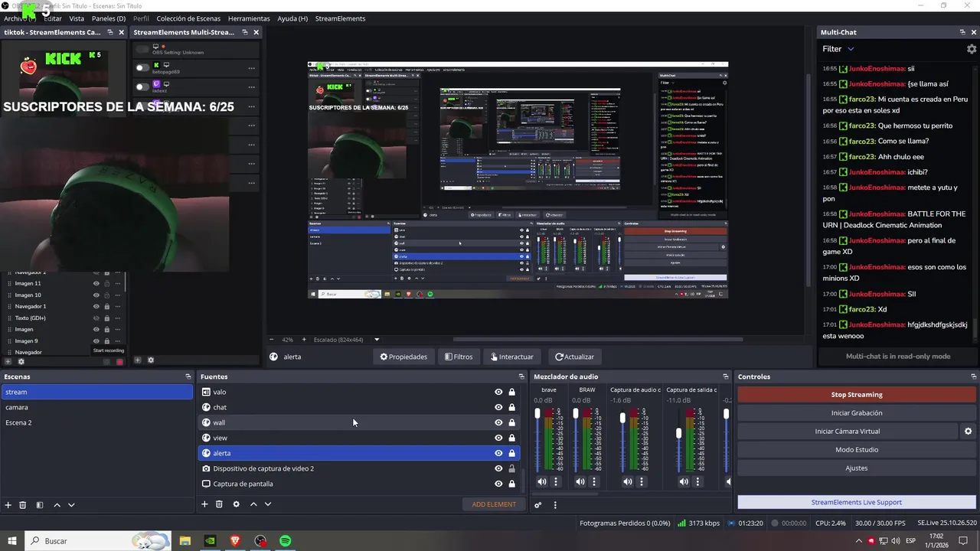Viewport: 980px width, 551px height.
Task: Open Ajustes settings button
Action: pos(857,468)
